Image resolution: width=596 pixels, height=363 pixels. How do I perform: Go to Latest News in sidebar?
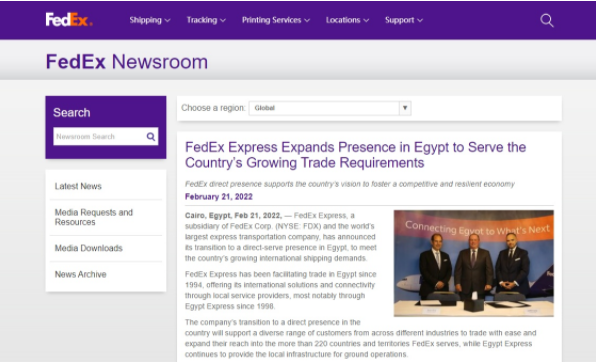(x=78, y=186)
